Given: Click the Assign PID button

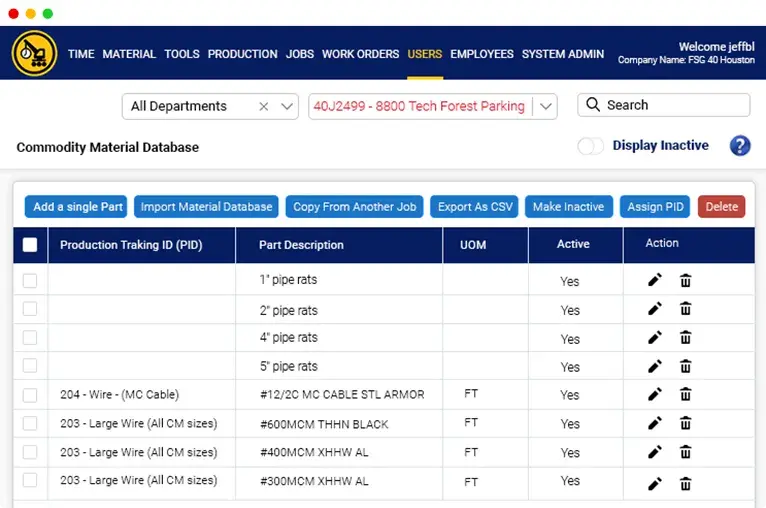Looking at the screenshot, I should [655, 207].
